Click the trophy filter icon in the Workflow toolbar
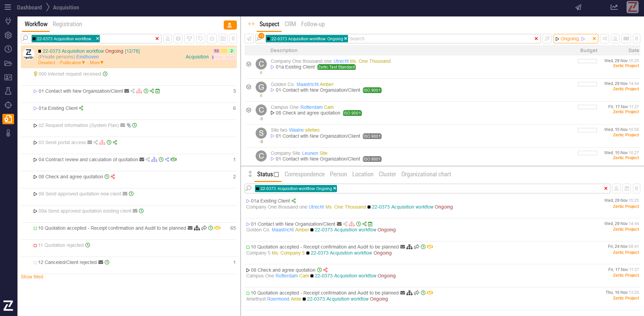This screenshot has height=316, width=644. (x=189, y=39)
